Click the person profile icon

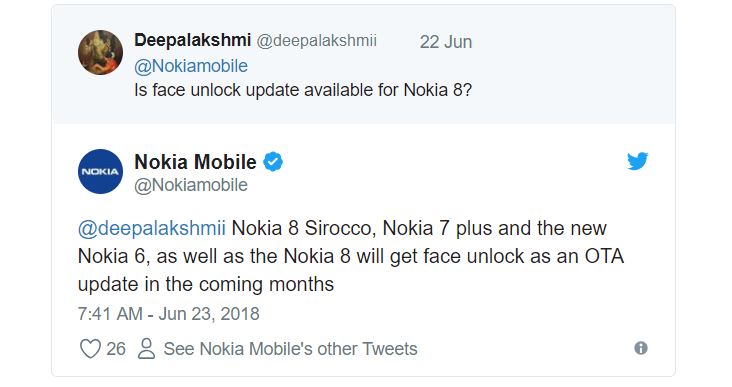tap(147, 349)
